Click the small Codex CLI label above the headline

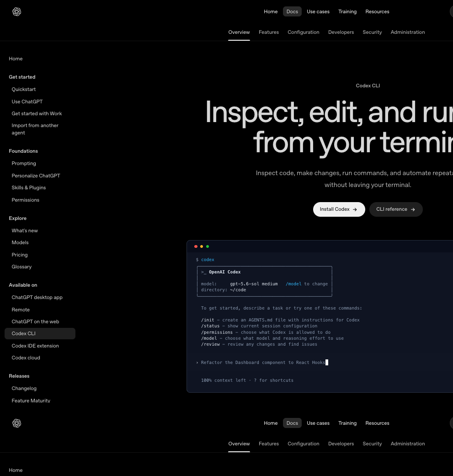pos(368,86)
